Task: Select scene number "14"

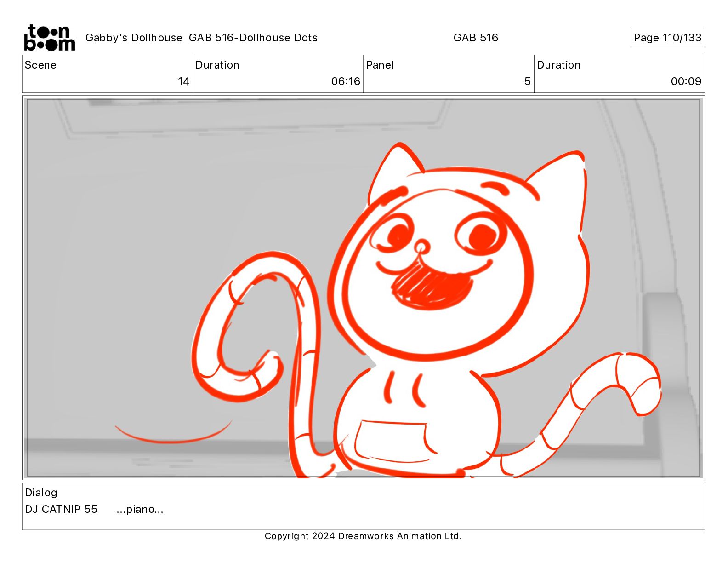Action: (183, 81)
